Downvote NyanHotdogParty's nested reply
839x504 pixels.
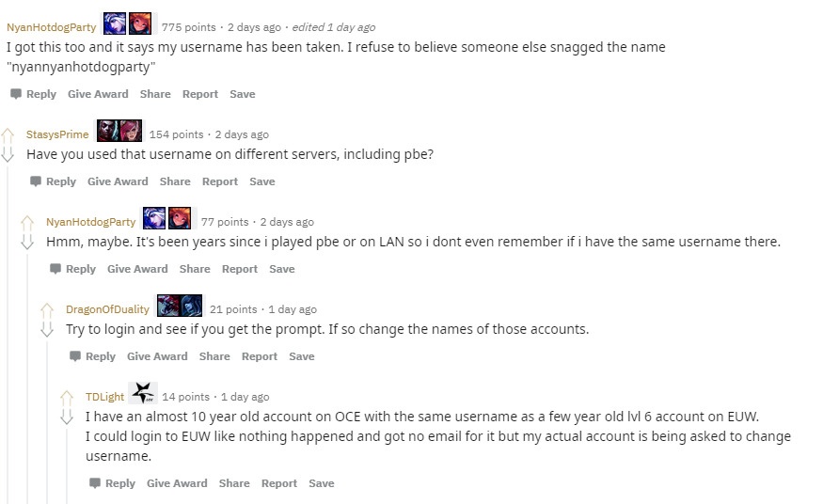28,241
